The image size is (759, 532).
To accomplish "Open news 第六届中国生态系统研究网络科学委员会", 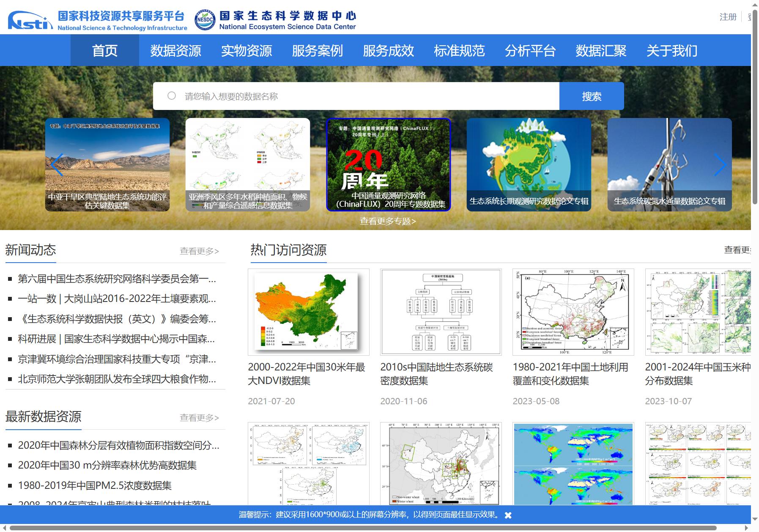I will point(117,279).
